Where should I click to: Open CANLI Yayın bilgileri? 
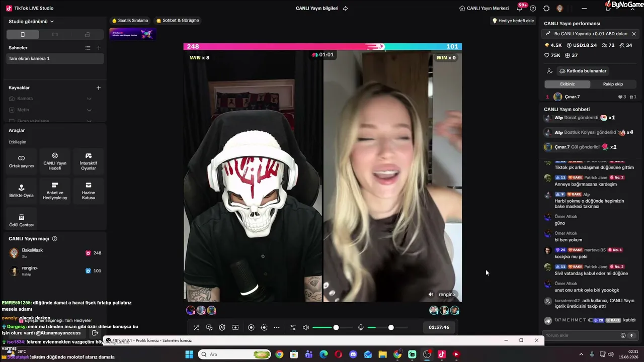point(317,8)
